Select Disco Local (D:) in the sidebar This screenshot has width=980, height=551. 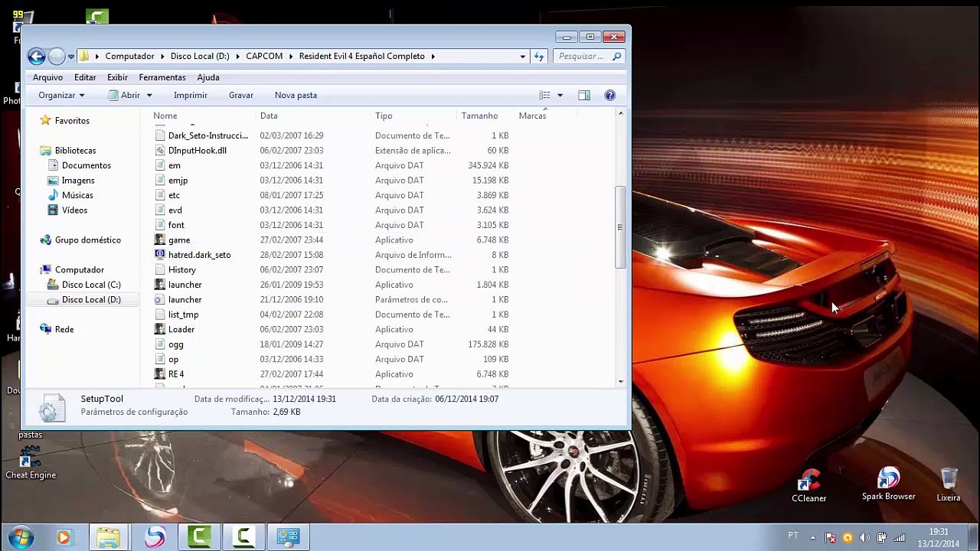[91, 300]
